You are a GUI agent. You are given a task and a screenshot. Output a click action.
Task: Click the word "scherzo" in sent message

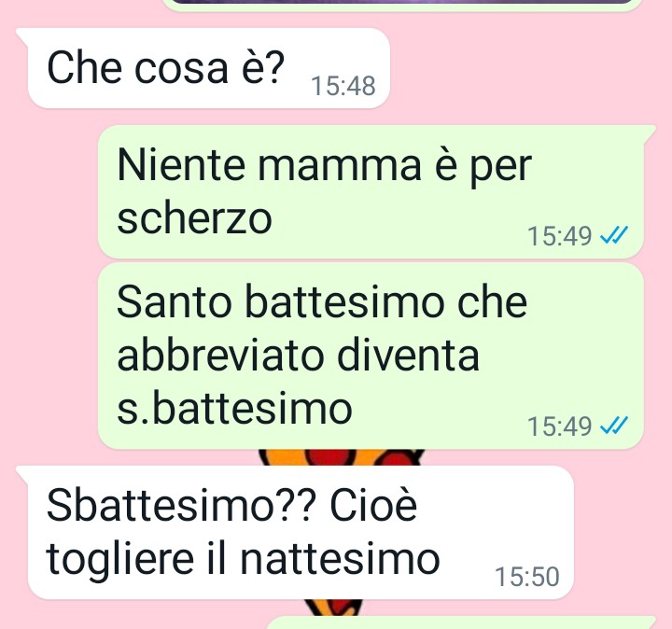tap(194, 218)
